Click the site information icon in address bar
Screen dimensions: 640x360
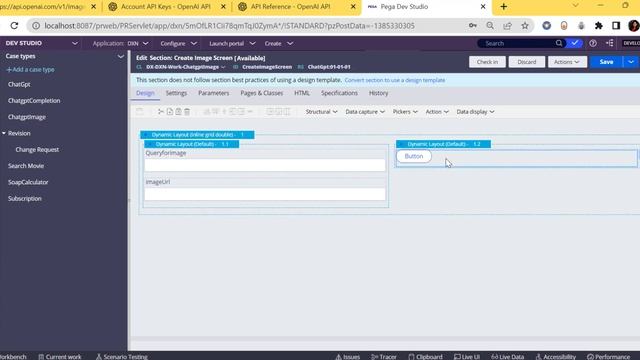[36, 26]
